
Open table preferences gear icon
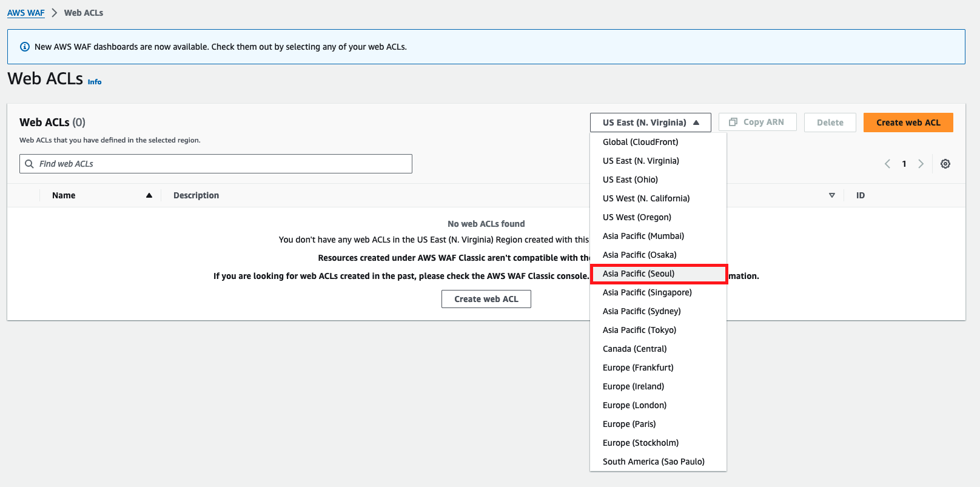click(945, 164)
